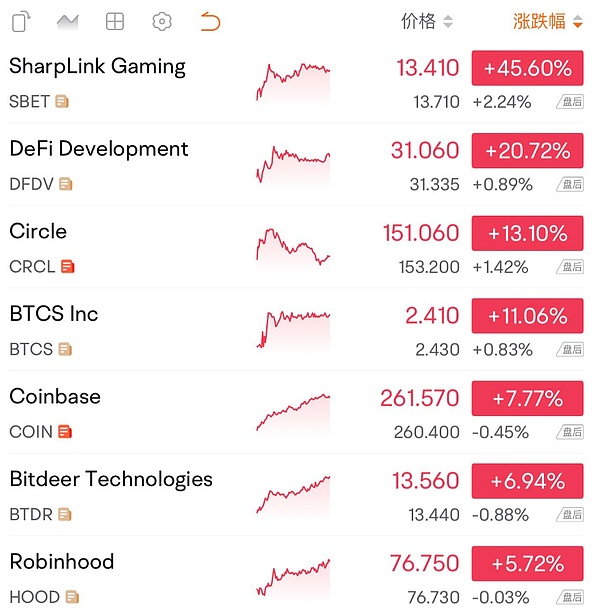Open the news note icon beside SBET
Screen dimensions: 600x614
click(x=62, y=101)
